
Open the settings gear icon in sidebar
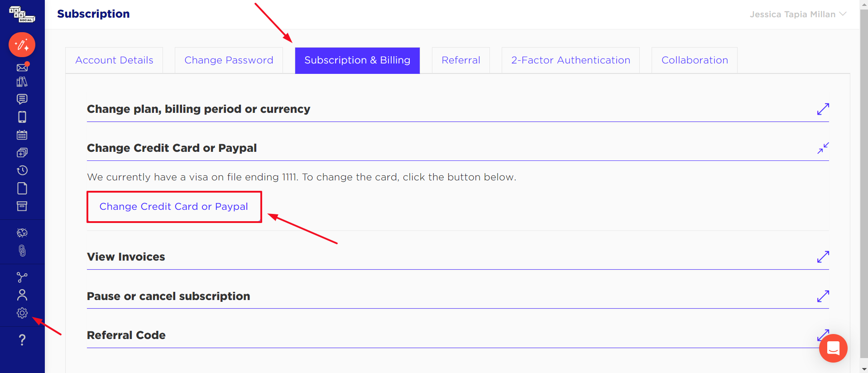pos(22,313)
